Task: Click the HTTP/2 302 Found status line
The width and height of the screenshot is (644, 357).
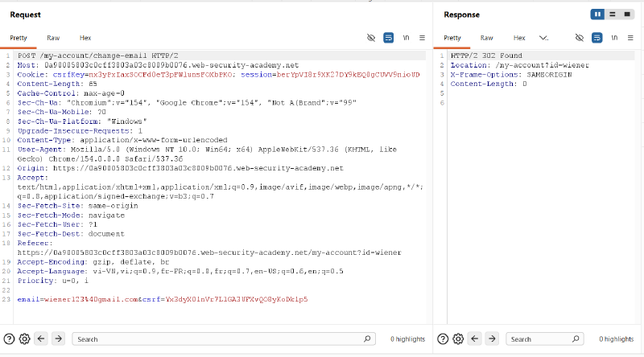Action: [x=486, y=55]
